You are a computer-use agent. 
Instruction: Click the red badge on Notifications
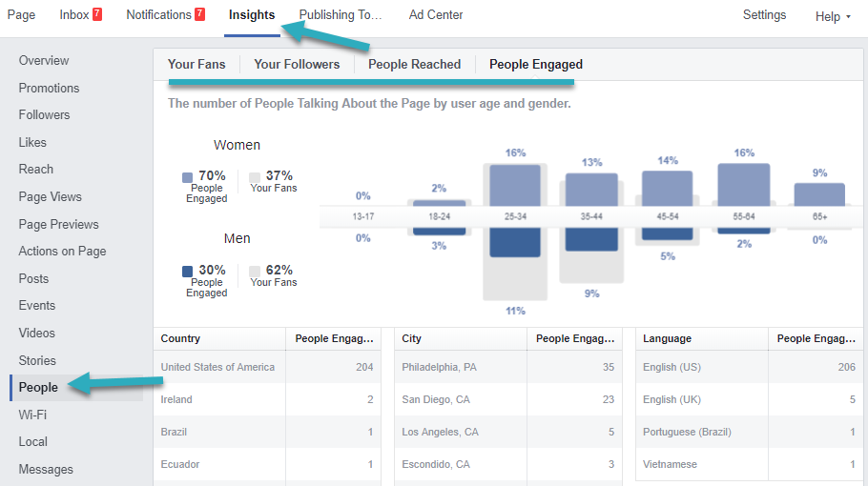[x=200, y=15]
